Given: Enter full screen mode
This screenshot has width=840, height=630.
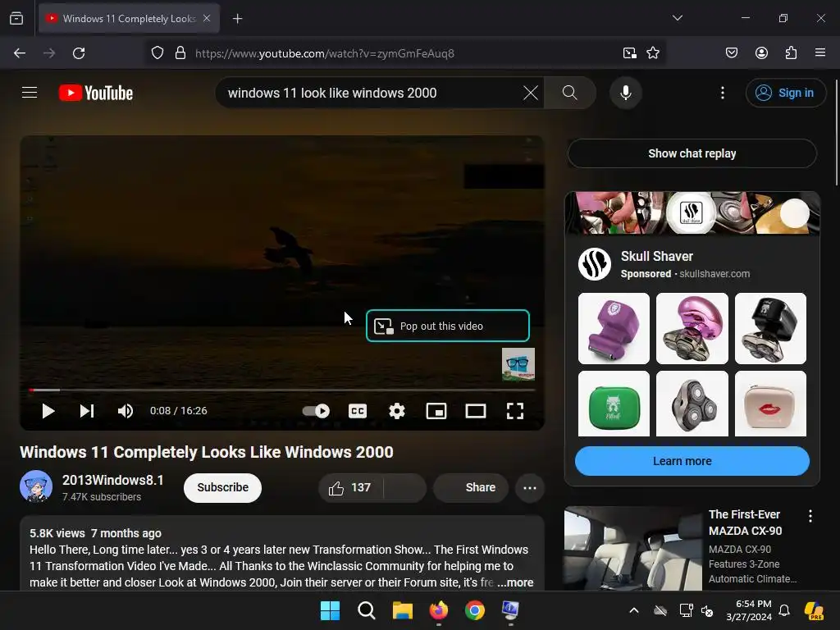Looking at the screenshot, I should 515,411.
